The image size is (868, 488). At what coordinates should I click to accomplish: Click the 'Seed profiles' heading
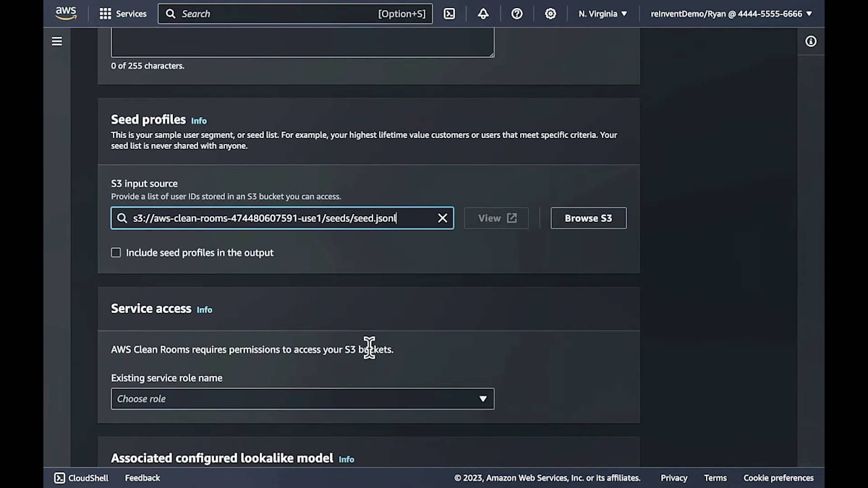pos(148,119)
